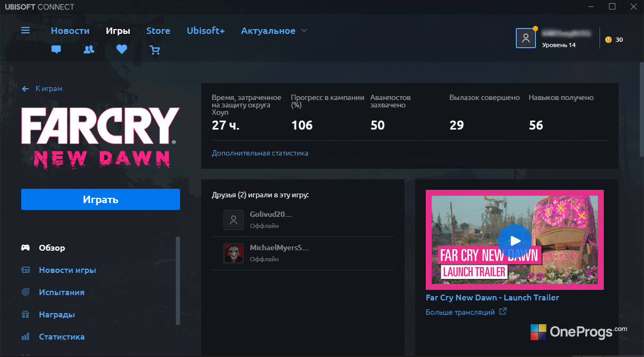
Task: Click the back arrow to games
Action: [x=25, y=89]
